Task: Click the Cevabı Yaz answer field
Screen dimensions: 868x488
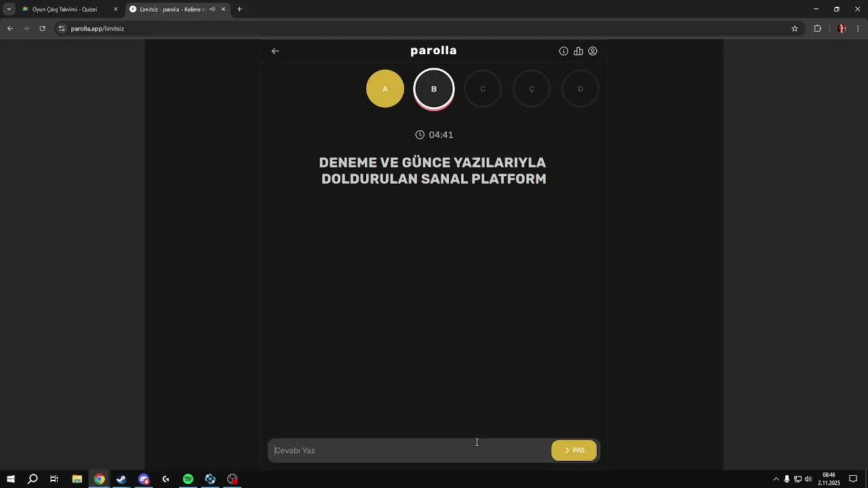Action: pos(410,450)
